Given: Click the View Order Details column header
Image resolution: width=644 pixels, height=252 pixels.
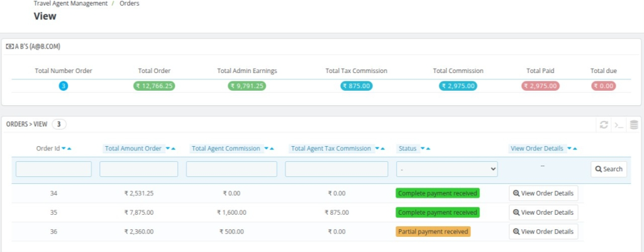Looking at the screenshot, I should coord(537,149).
